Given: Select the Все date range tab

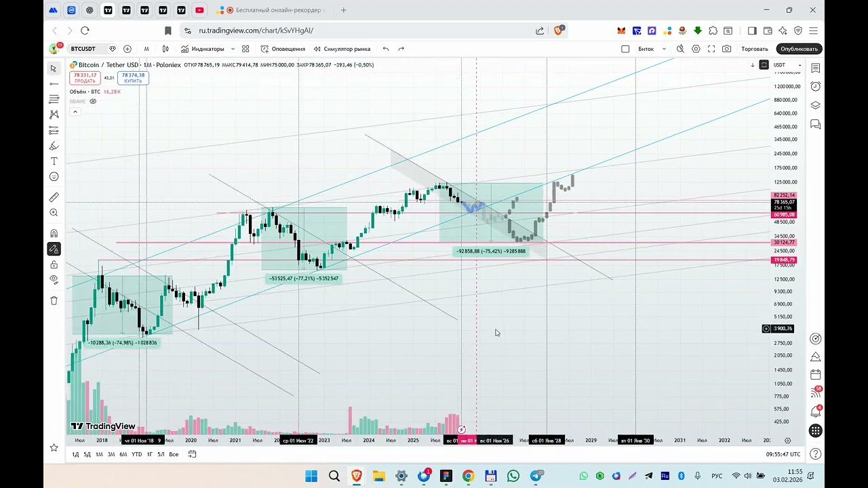Looking at the screenshot, I should [x=174, y=454].
